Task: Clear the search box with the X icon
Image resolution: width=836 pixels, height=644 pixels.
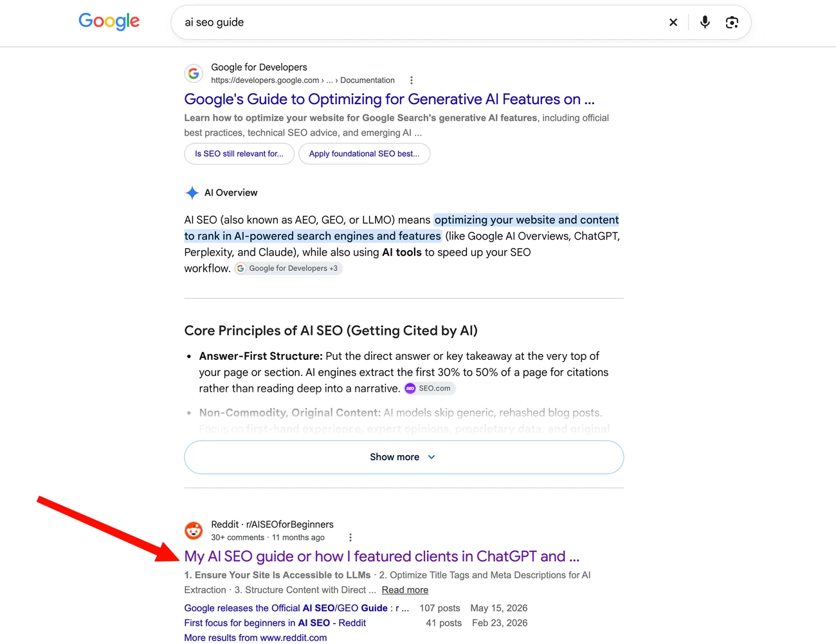Action: pyautogui.click(x=673, y=22)
